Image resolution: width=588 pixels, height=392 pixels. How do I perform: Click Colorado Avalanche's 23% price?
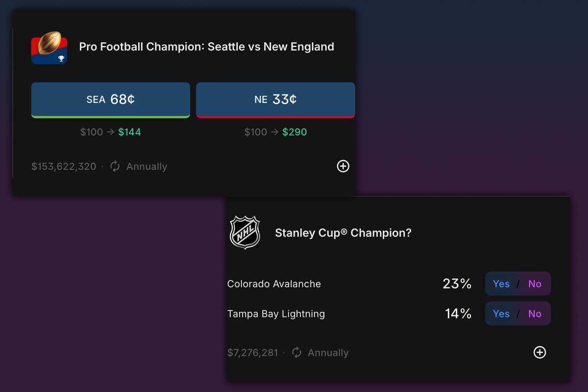coord(457,283)
